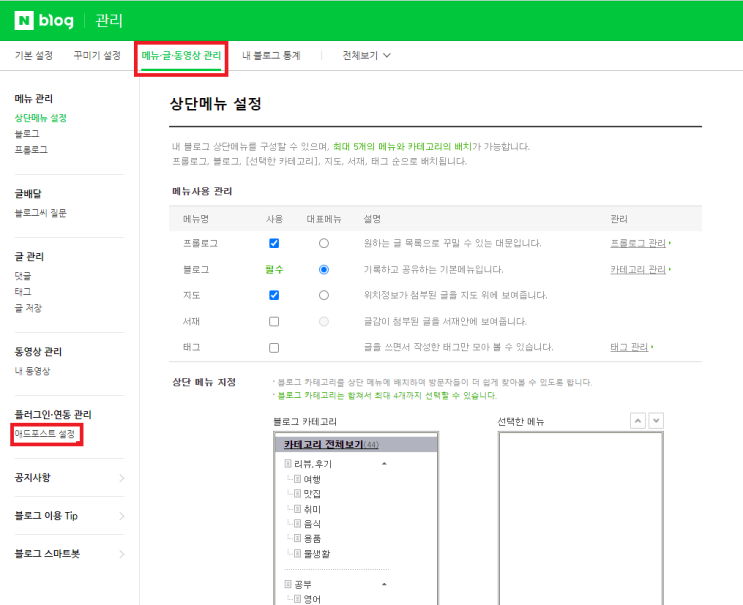Open the 카테고리 관리 link
Screen dimensions: 743x605
638,270
